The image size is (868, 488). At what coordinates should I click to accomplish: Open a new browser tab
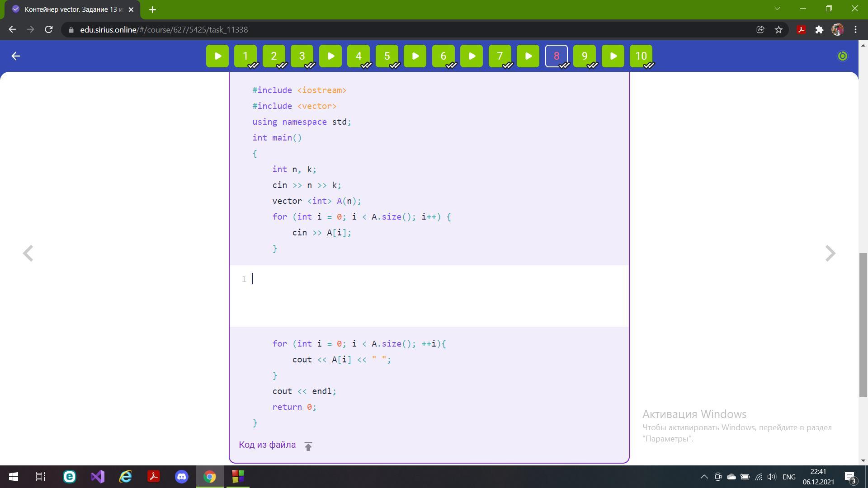coord(152,9)
